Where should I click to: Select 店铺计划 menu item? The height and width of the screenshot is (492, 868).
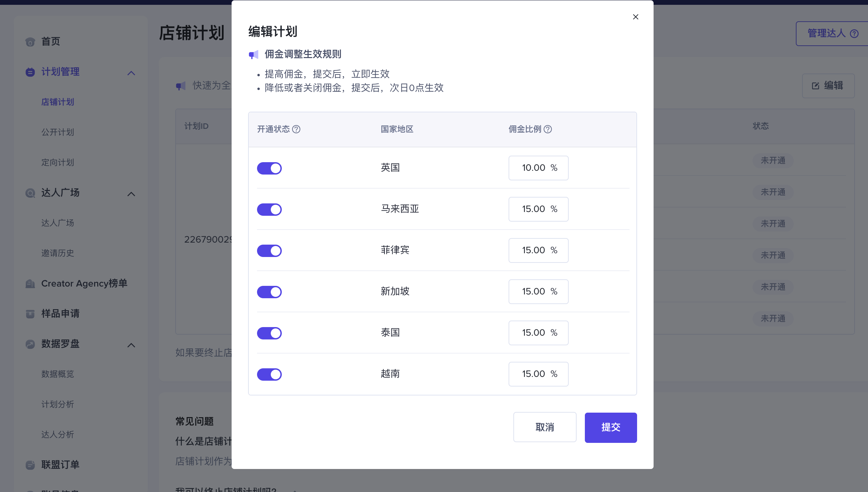(58, 101)
